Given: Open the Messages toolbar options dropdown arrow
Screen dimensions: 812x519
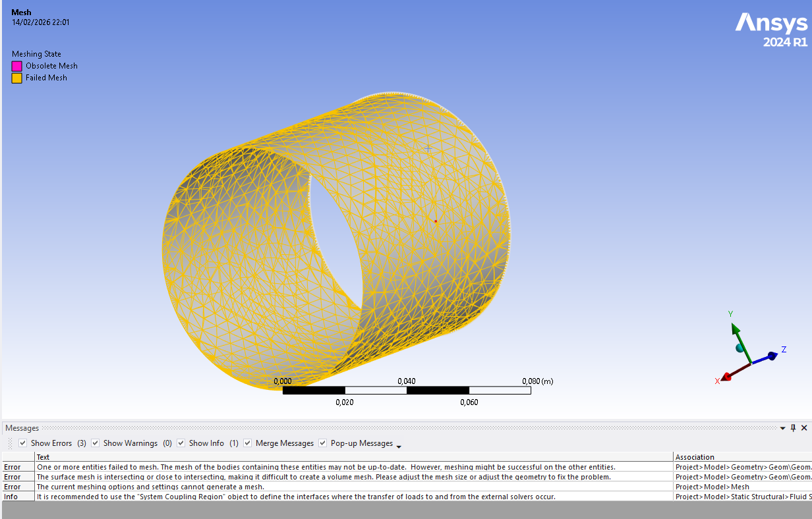Looking at the screenshot, I should [399, 446].
